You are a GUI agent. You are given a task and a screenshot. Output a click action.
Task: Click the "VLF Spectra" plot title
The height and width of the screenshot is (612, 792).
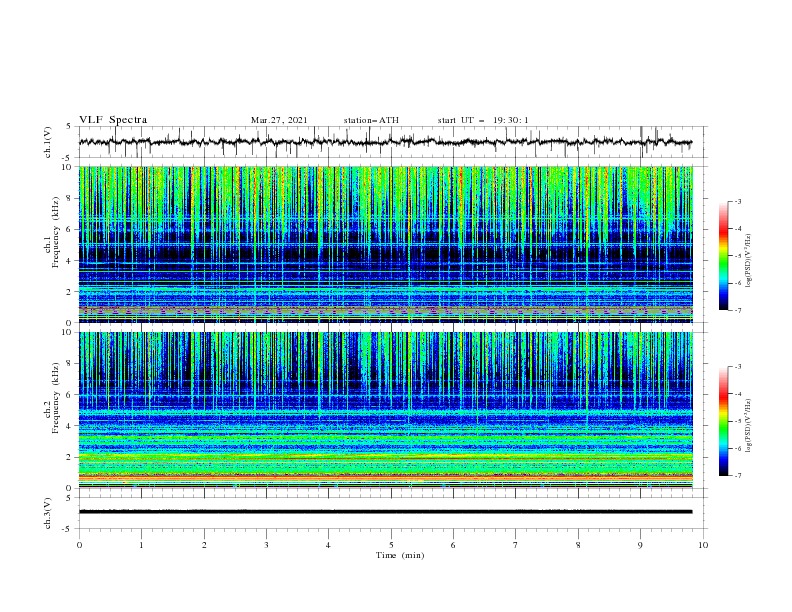coord(113,120)
